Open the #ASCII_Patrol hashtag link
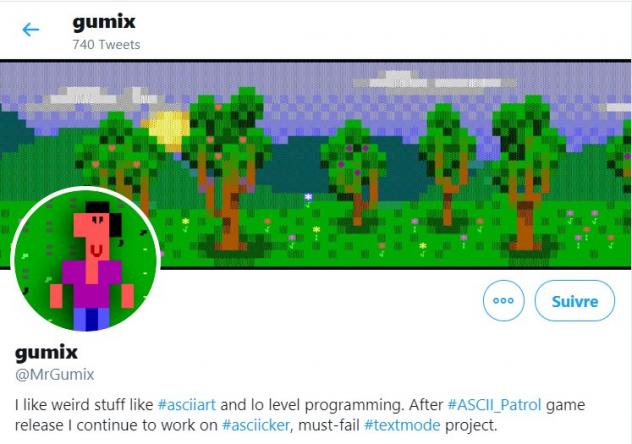 pyautogui.click(x=494, y=404)
